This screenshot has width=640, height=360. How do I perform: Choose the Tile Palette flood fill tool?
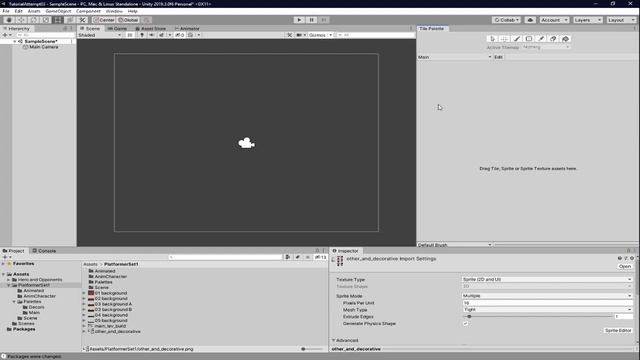tap(566, 38)
